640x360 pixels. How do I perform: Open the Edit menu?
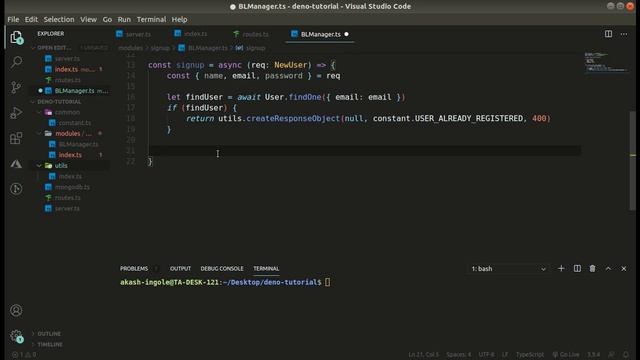31,19
